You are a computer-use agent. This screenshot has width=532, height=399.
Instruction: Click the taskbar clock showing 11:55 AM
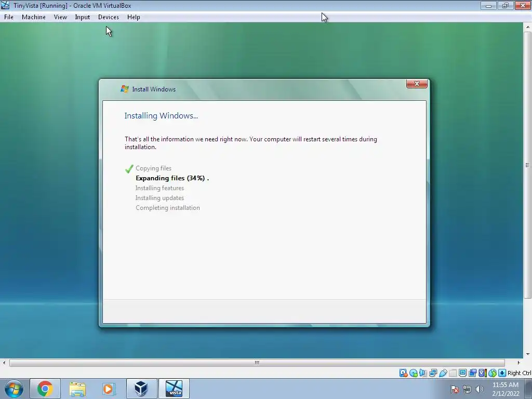506,389
